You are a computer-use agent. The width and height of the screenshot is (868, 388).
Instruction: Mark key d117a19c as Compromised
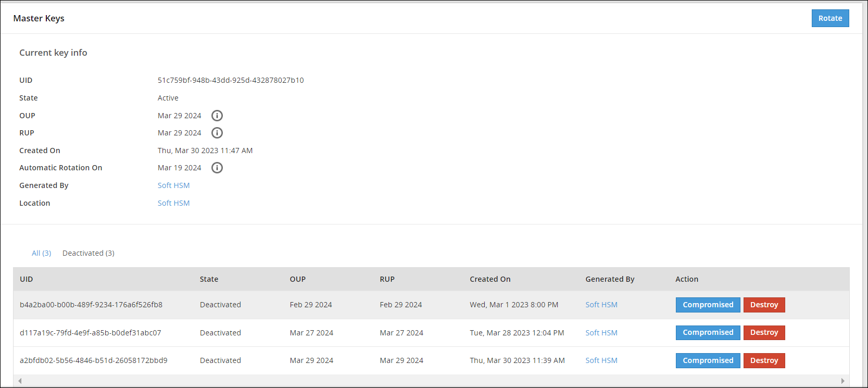click(x=708, y=333)
